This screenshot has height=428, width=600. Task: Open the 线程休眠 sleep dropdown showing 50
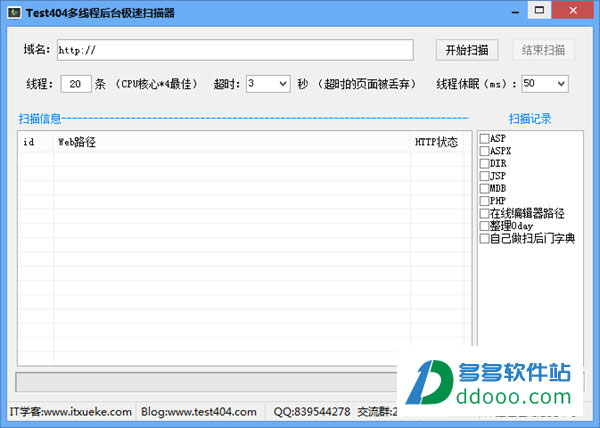(545, 83)
